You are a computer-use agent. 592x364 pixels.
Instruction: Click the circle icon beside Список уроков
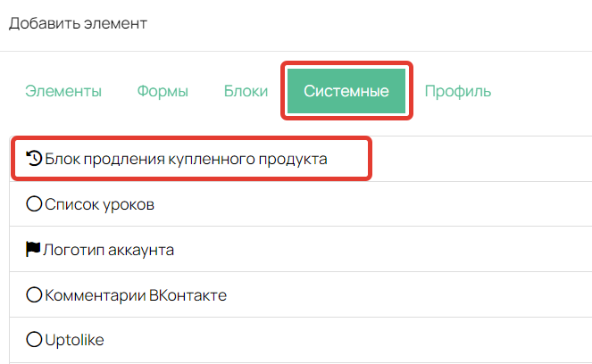(x=34, y=205)
